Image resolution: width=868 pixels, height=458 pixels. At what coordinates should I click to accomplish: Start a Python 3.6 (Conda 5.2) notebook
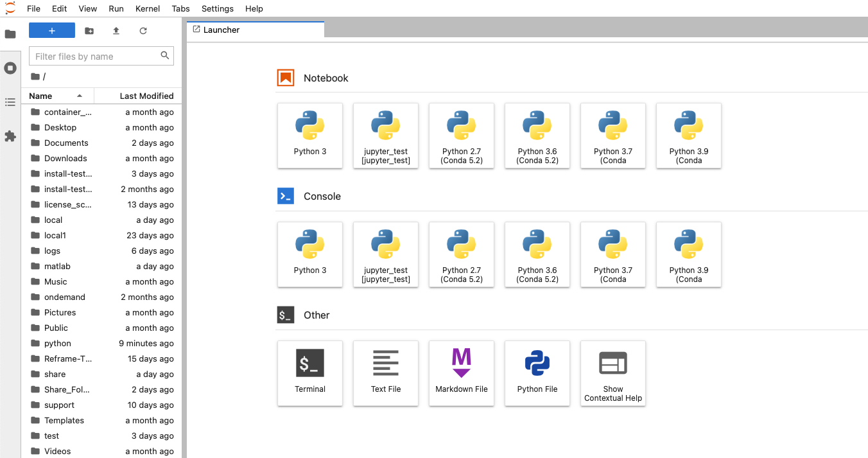click(537, 136)
